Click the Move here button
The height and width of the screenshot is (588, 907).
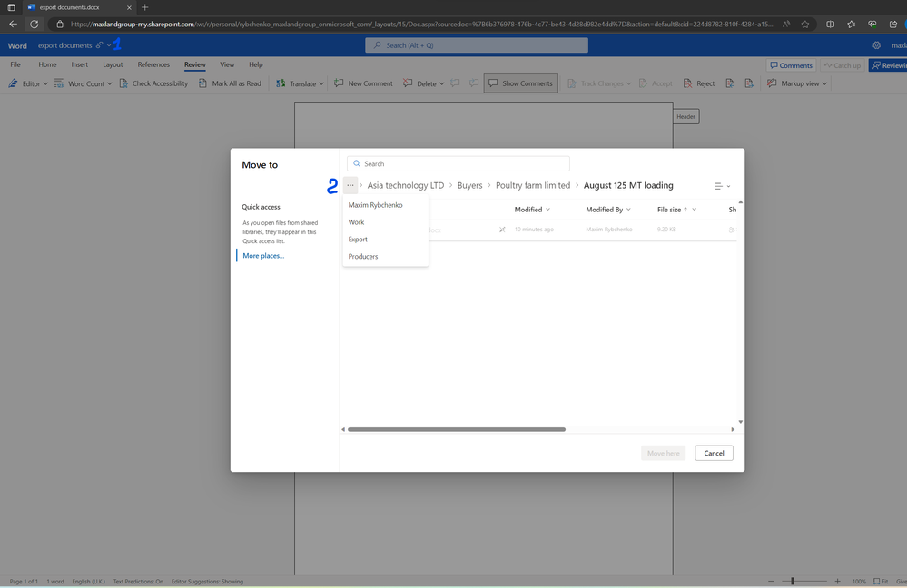(664, 454)
